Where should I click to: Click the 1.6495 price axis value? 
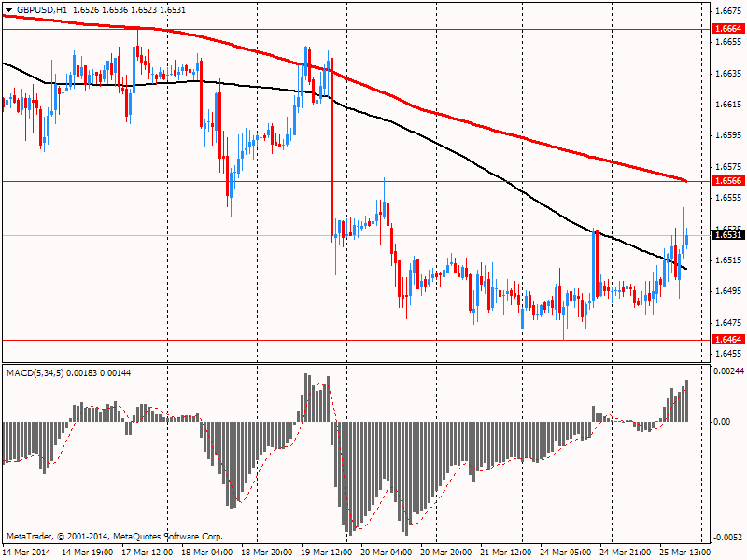pyautogui.click(x=728, y=291)
